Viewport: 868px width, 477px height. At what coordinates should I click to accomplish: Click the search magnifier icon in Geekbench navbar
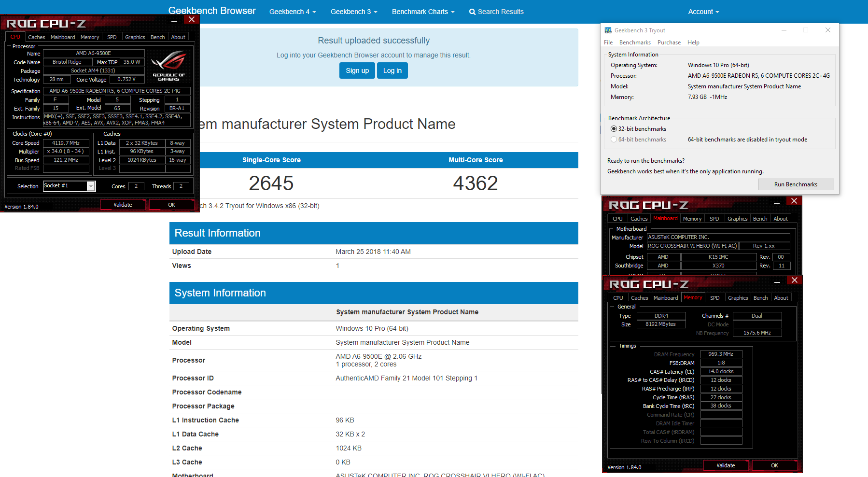tap(472, 12)
